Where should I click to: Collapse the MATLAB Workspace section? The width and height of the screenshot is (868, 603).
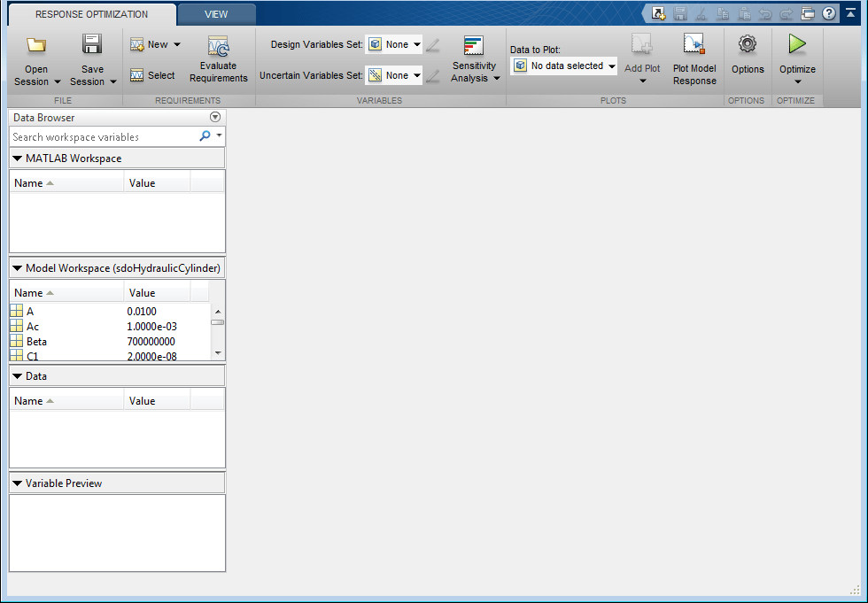point(17,158)
